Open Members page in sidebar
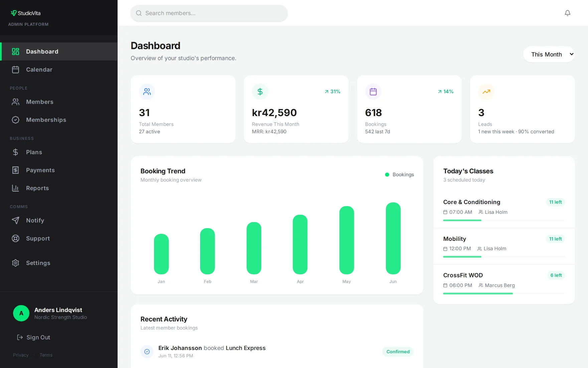Viewport: 588px width, 368px height. pyautogui.click(x=59, y=102)
